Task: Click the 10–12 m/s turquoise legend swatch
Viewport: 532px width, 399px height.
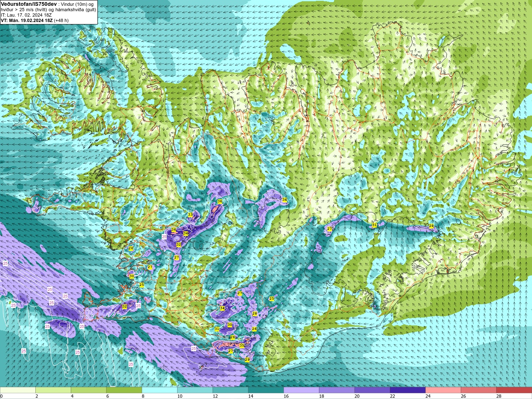Action: coord(195,390)
